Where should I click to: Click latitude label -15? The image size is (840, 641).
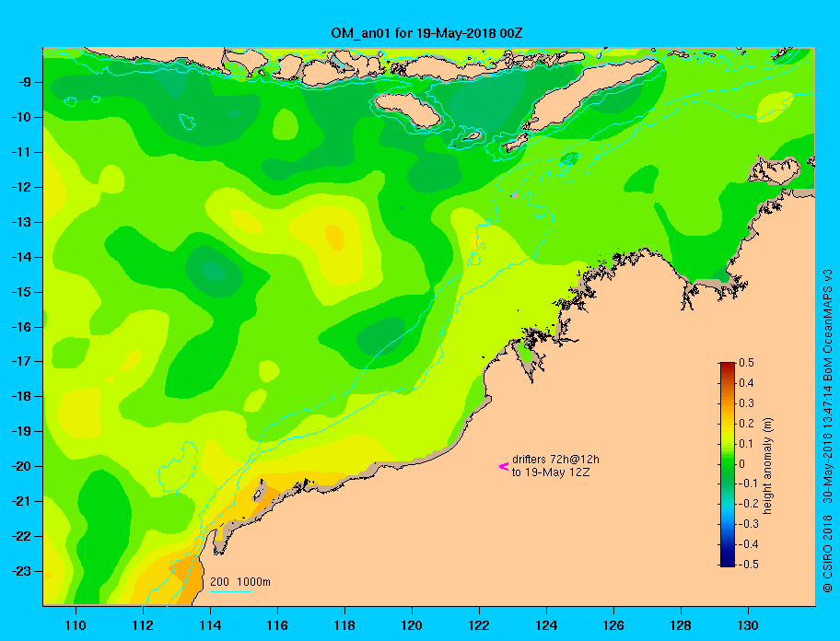point(21,292)
